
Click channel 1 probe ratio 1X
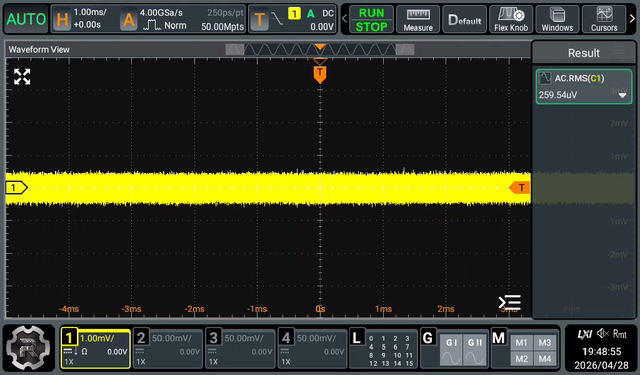click(x=69, y=362)
